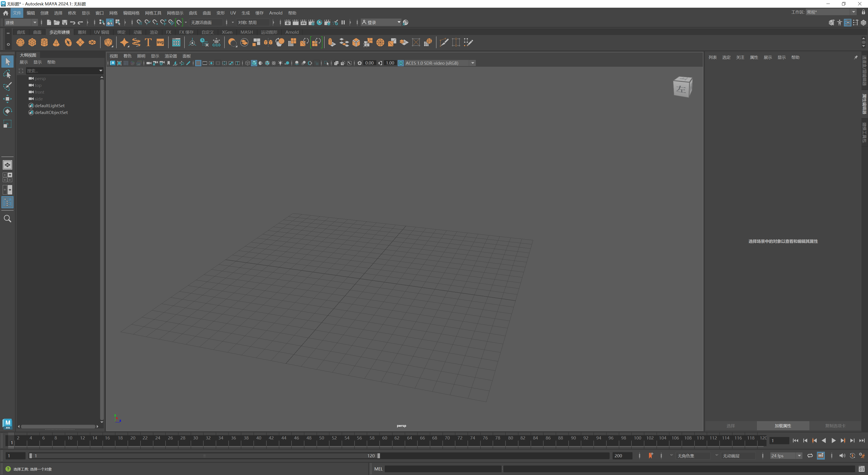Image resolution: width=868 pixels, height=475 pixels.
Task: Open the menu set dropdown showing 建模
Action: click(20, 22)
